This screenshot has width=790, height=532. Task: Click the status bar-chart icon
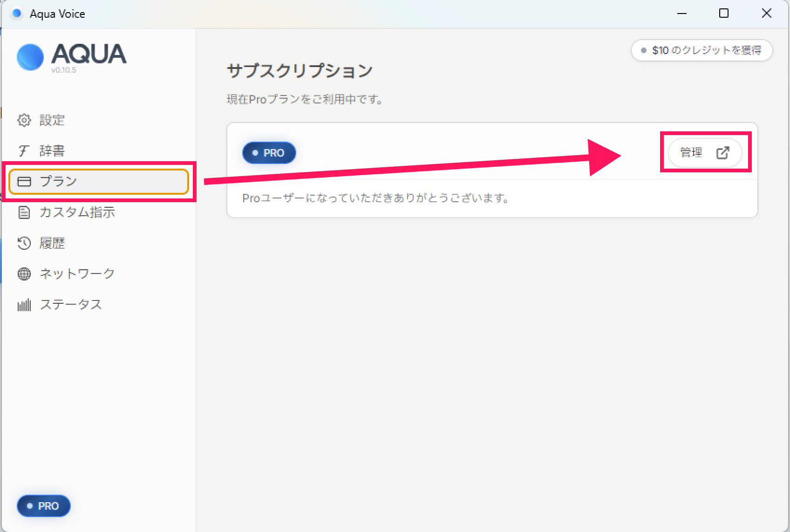point(24,305)
